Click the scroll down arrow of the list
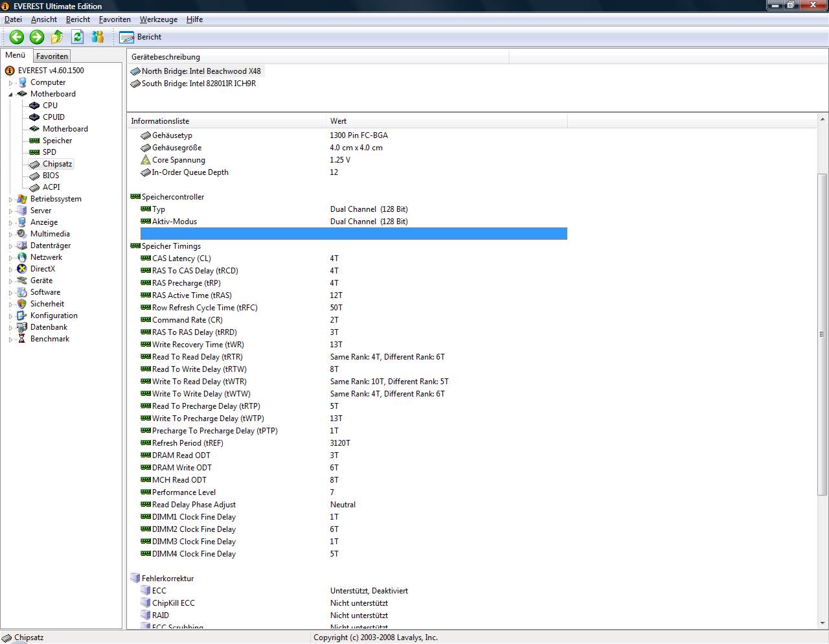This screenshot has width=829, height=644. point(823,623)
